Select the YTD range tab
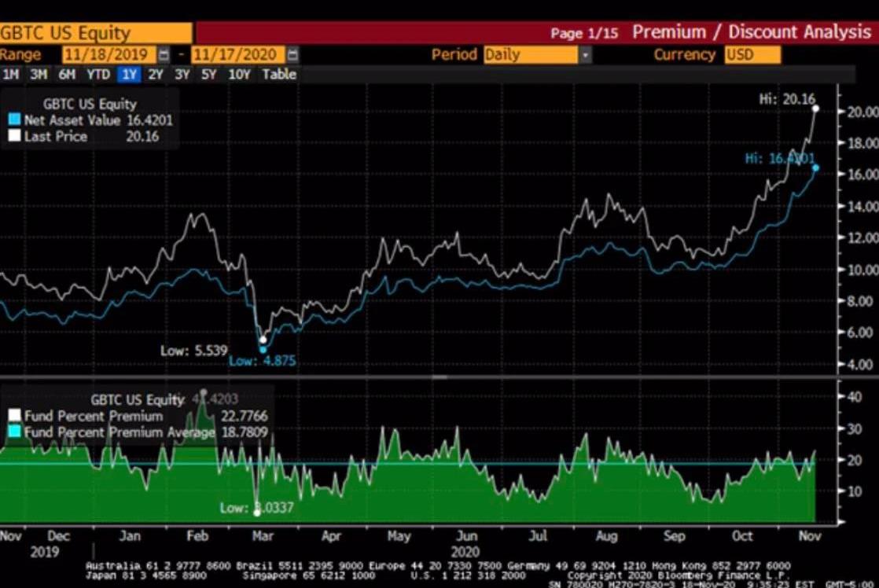879x588 pixels. point(98,75)
